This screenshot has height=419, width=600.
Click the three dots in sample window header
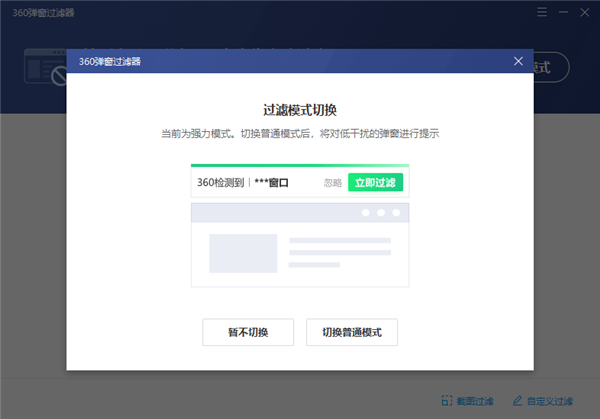(x=380, y=213)
